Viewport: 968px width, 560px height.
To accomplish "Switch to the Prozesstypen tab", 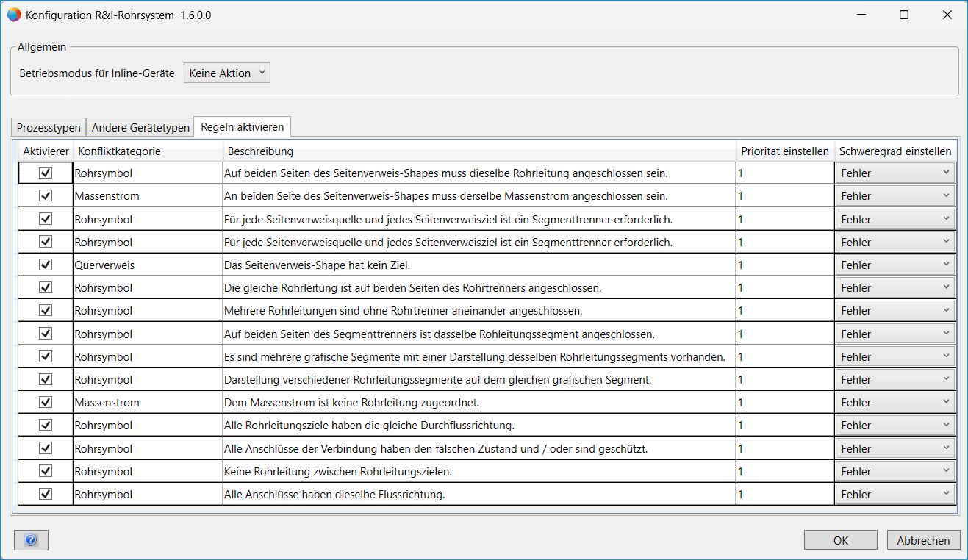I will (49, 128).
